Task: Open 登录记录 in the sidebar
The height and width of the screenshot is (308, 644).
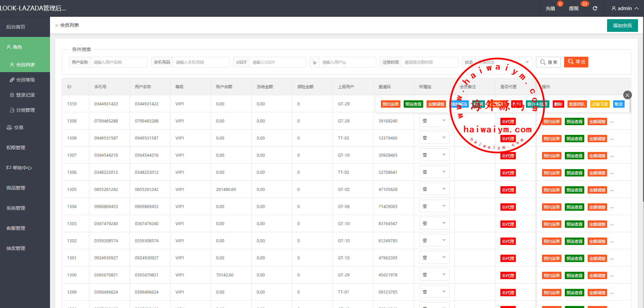Action: point(25,95)
